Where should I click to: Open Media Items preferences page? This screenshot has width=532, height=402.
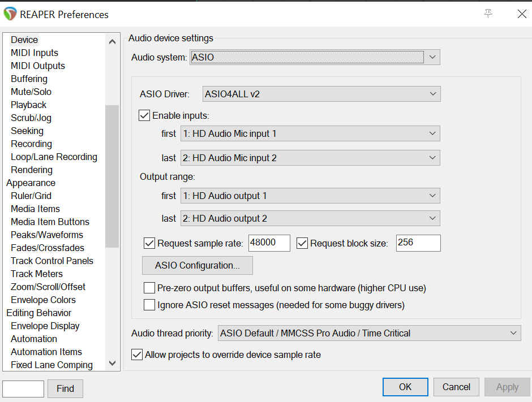point(35,209)
